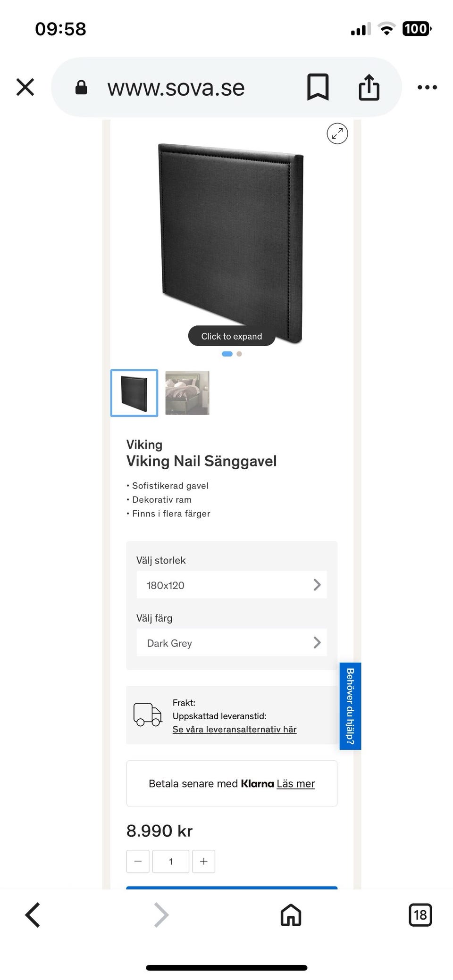
Task: Click the 'Click to expand' image button
Action: point(232,336)
